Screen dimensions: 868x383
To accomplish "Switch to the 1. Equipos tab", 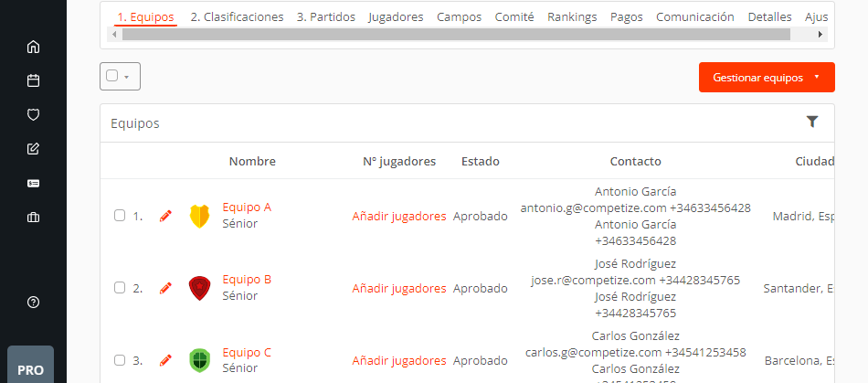I will (x=146, y=17).
